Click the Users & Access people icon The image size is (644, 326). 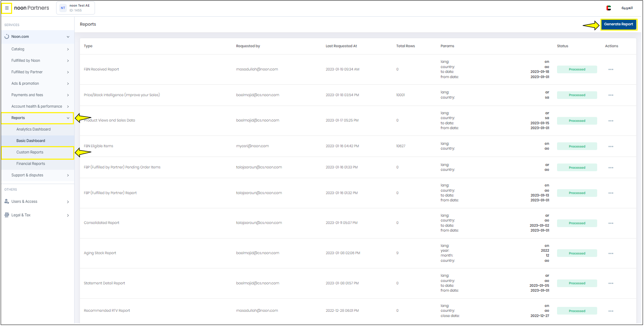[7, 201]
